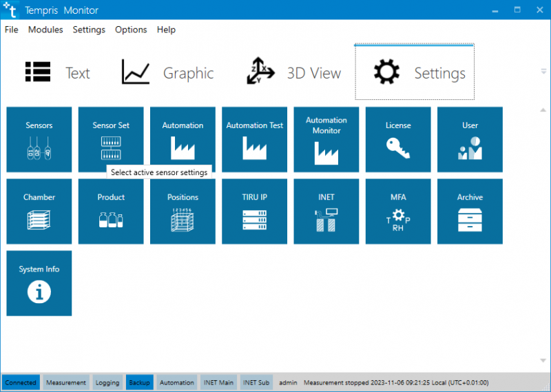Select the Product vials tile

pyautogui.click(x=111, y=212)
